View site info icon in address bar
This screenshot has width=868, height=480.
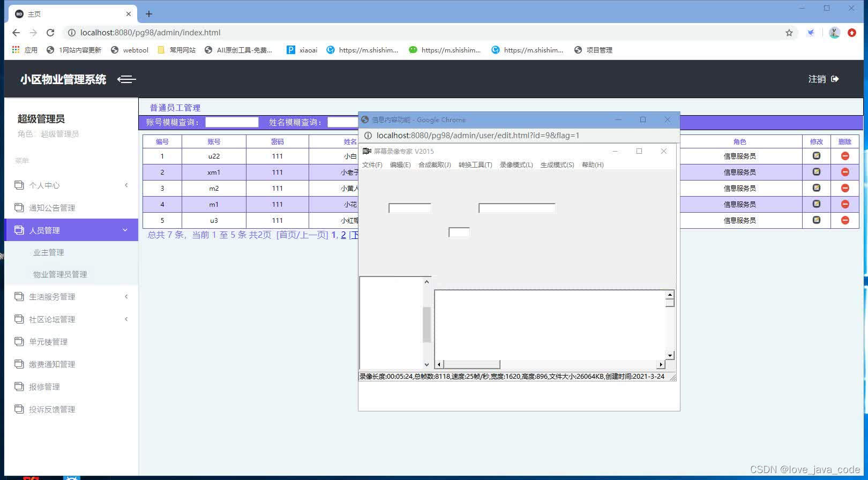pyautogui.click(x=71, y=33)
